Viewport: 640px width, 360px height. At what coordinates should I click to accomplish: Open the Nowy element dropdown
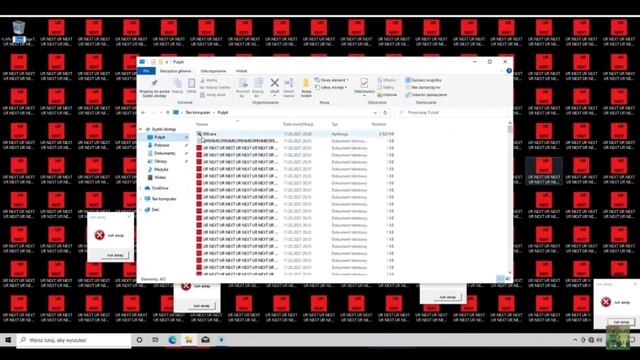click(x=347, y=80)
